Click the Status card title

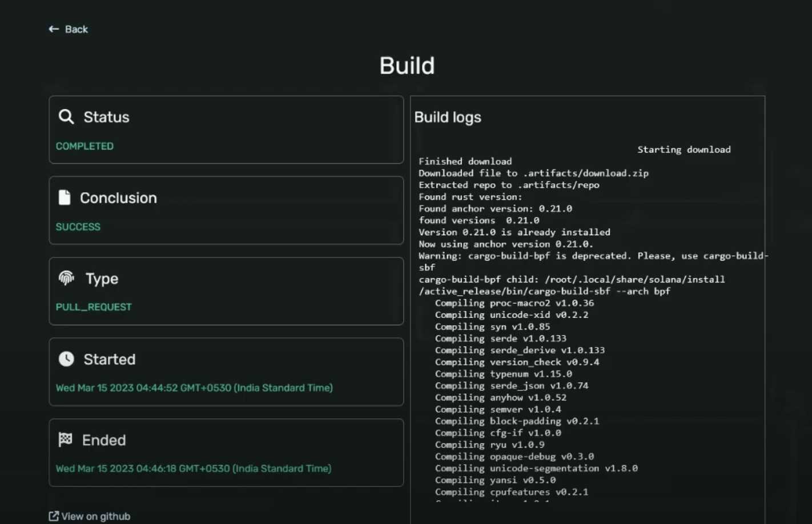tap(106, 117)
